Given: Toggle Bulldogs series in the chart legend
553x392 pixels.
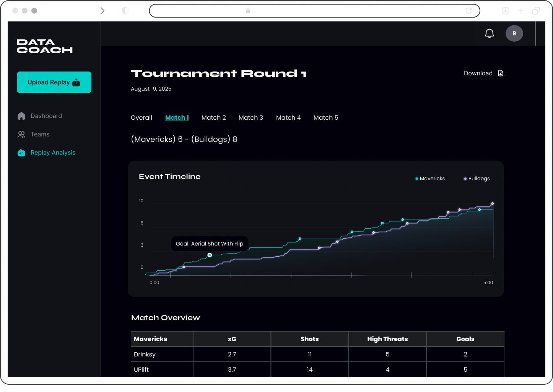Looking at the screenshot, I should (x=476, y=178).
